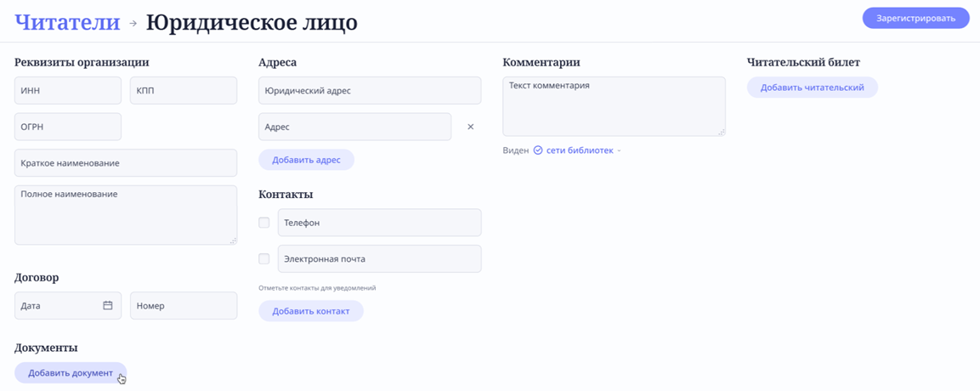Click the Документы section heading
The height and width of the screenshot is (391, 980).
click(x=46, y=348)
